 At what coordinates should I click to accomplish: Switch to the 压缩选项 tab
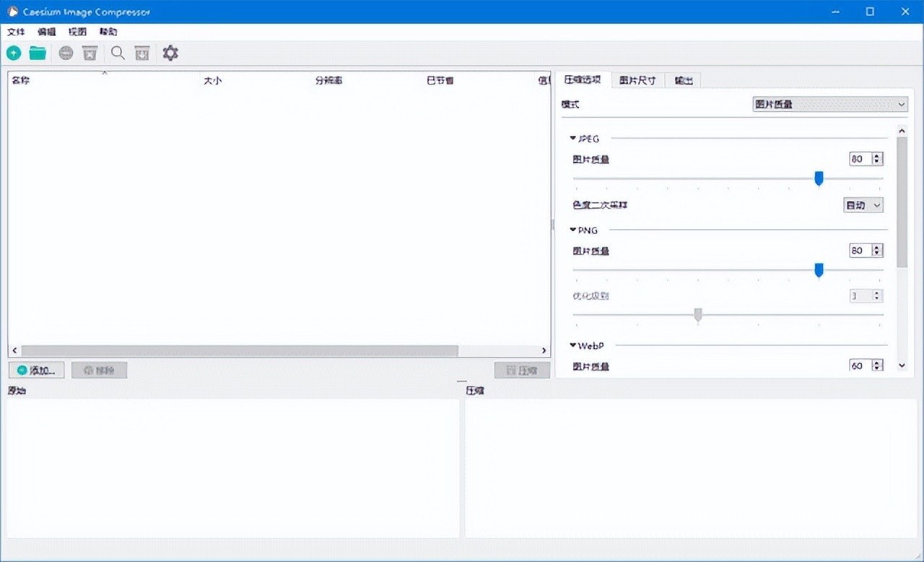tap(583, 80)
